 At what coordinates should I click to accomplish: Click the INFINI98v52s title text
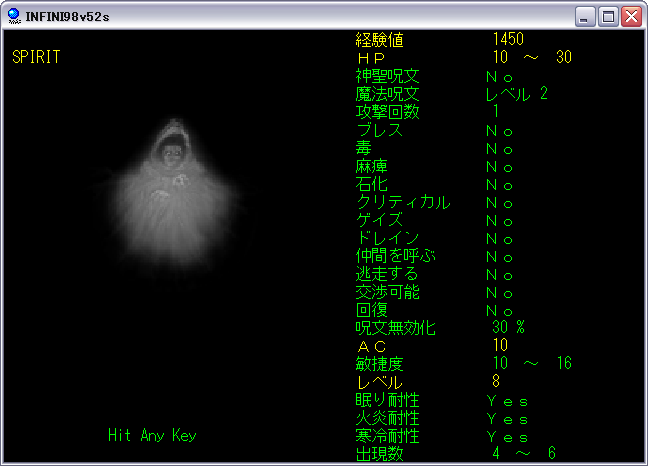click(x=67, y=17)
